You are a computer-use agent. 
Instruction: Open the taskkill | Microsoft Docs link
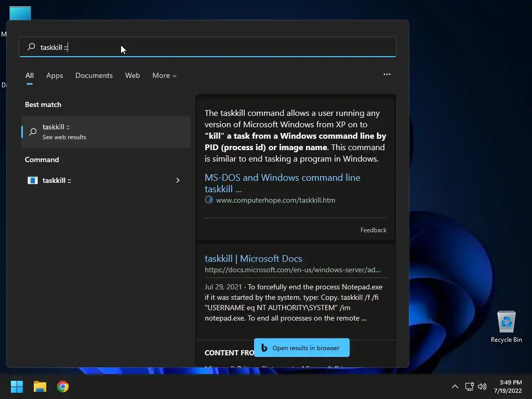tap(253, 259)
